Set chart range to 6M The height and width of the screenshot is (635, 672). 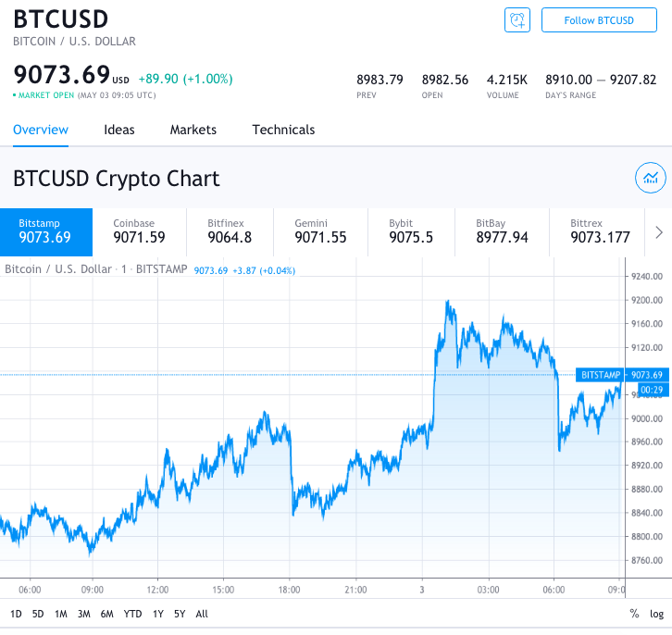tap(107, 614)
